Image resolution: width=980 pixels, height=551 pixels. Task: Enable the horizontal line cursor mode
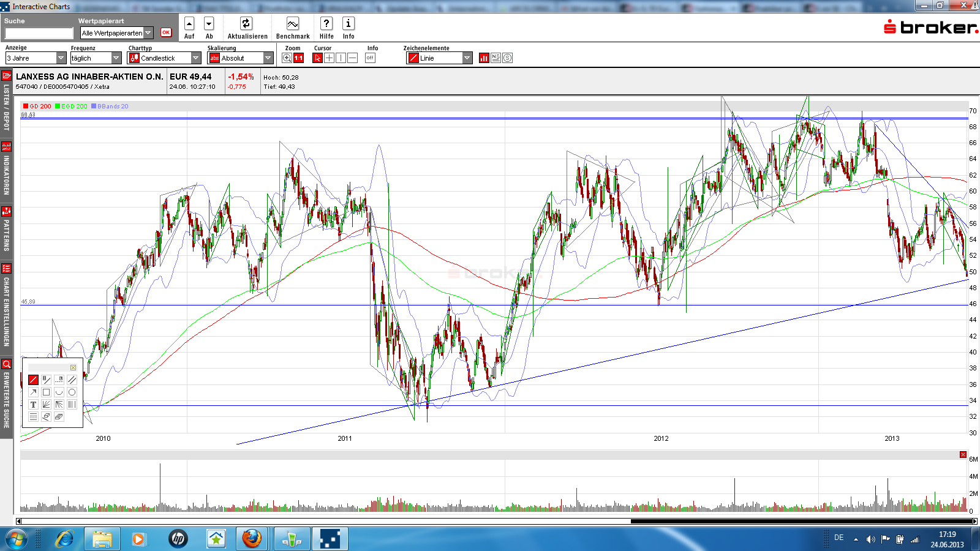(352, 58)
